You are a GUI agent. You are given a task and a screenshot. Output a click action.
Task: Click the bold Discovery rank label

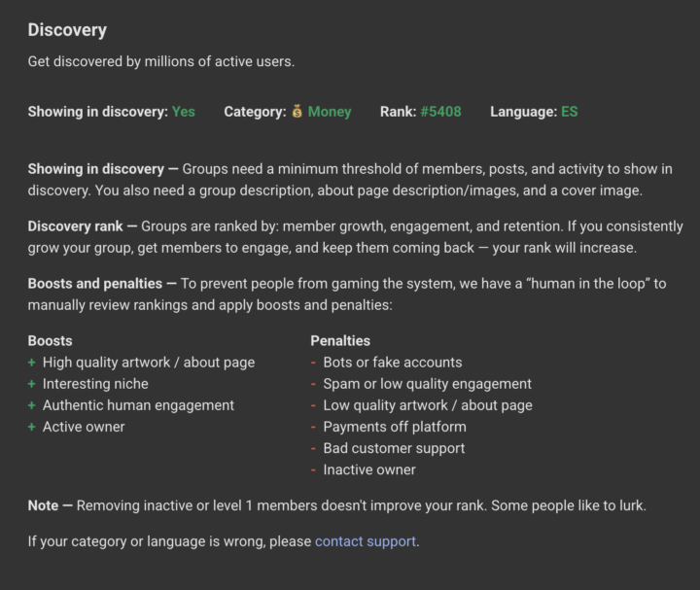75,226
